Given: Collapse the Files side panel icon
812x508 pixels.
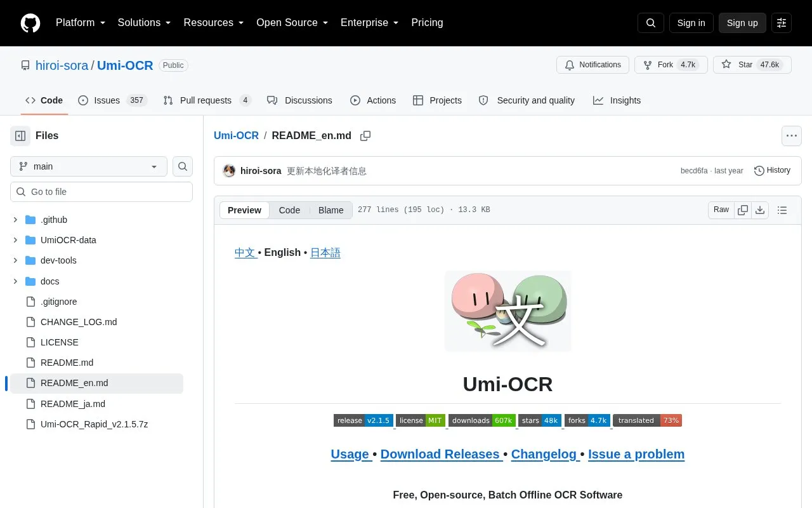Looking at the screenshot, I should [20, 135].
